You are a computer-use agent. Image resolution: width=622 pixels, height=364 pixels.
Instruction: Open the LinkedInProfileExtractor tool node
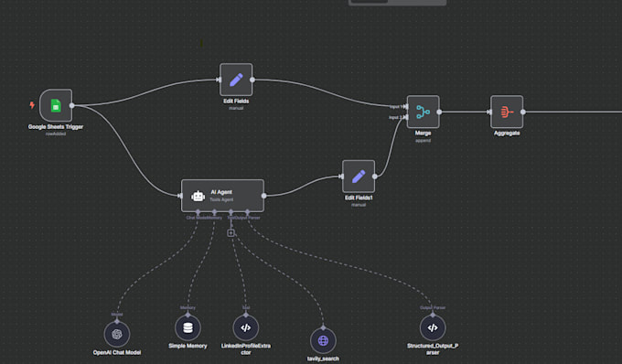[245, 328]
